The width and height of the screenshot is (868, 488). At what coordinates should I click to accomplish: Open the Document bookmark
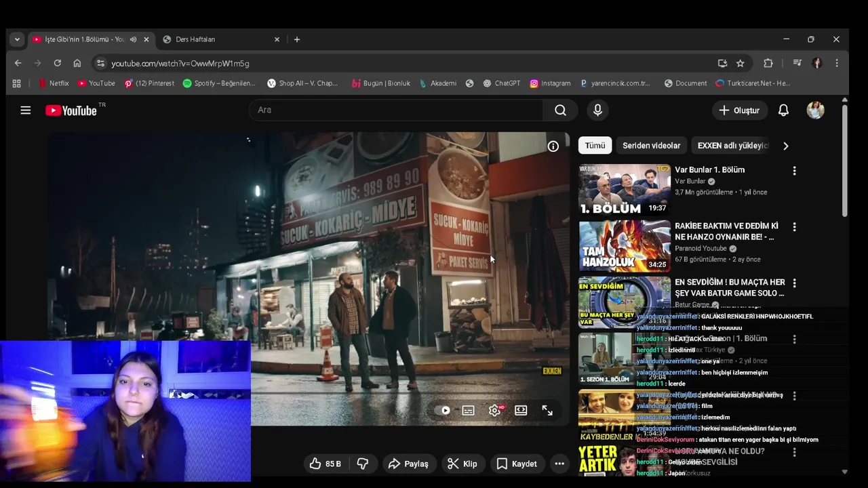(x=686, y=83)
